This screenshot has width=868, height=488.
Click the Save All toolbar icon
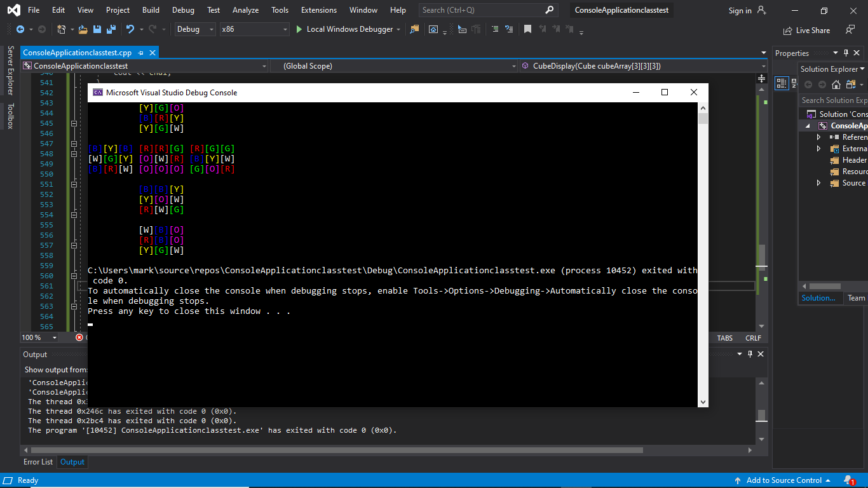pyautogui.click(x=111, y=29)
